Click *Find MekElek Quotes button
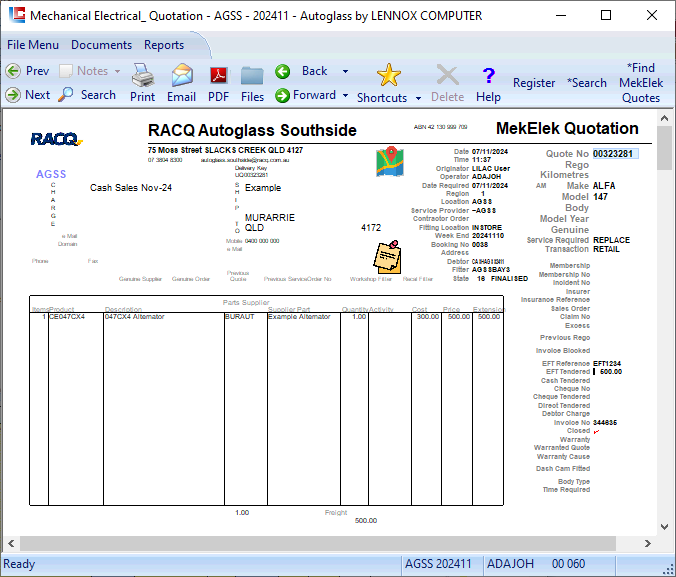Viewport: 676px width, 577px height. [641, 83]
